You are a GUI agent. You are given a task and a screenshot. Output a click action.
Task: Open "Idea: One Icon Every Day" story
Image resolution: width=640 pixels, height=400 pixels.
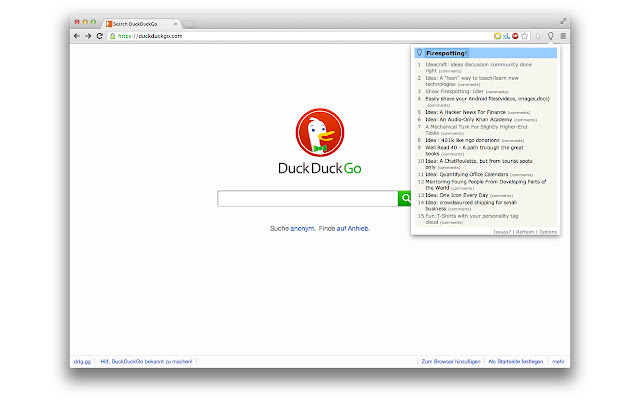pyautogui.click(x=456, y=195)
